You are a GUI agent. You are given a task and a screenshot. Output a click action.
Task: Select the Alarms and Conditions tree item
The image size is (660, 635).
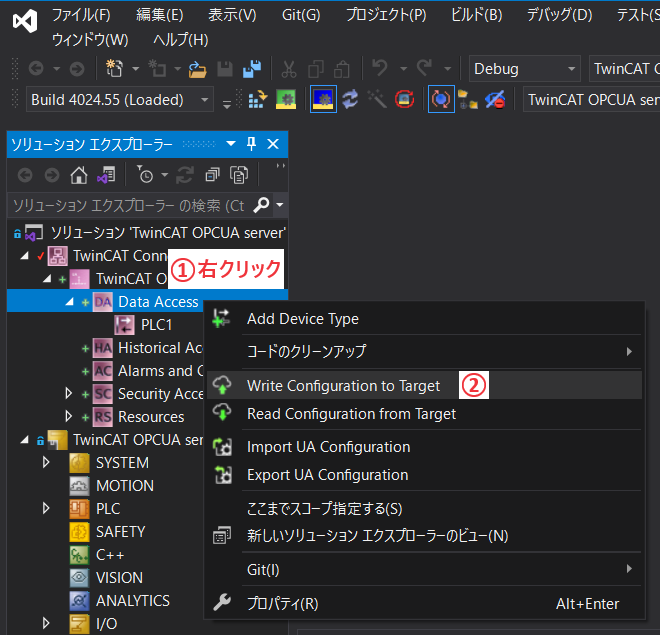[x=160, y=371]
